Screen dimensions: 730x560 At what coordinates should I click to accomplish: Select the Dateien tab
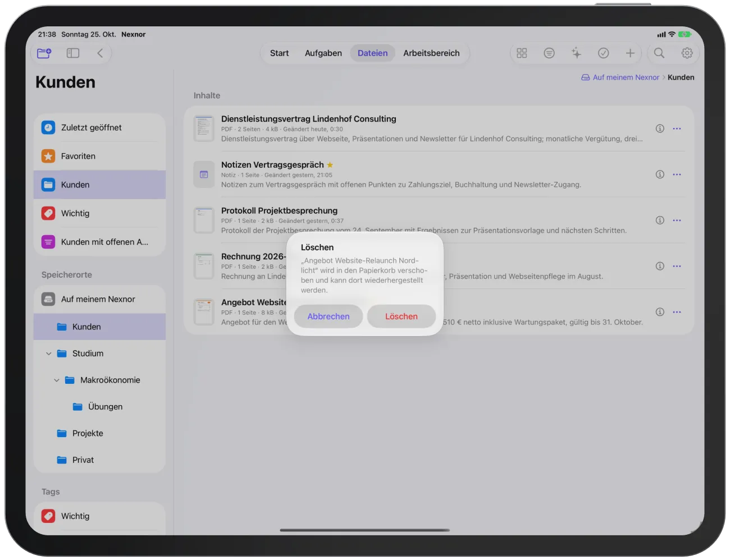[x=373, y=53]
